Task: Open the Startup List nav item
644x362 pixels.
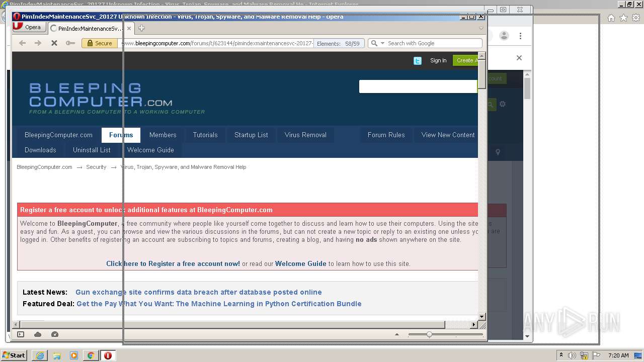Action: [x=251, y=135]
